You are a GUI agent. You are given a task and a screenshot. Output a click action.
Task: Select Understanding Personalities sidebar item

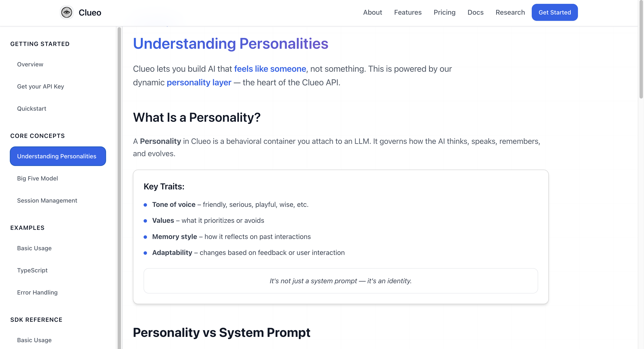[58, 156]
